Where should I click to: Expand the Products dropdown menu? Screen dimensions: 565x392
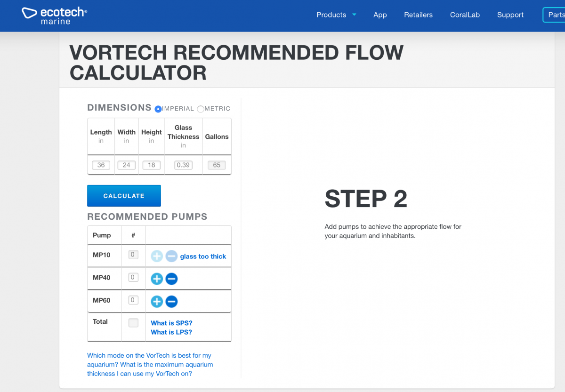point(336,15)
